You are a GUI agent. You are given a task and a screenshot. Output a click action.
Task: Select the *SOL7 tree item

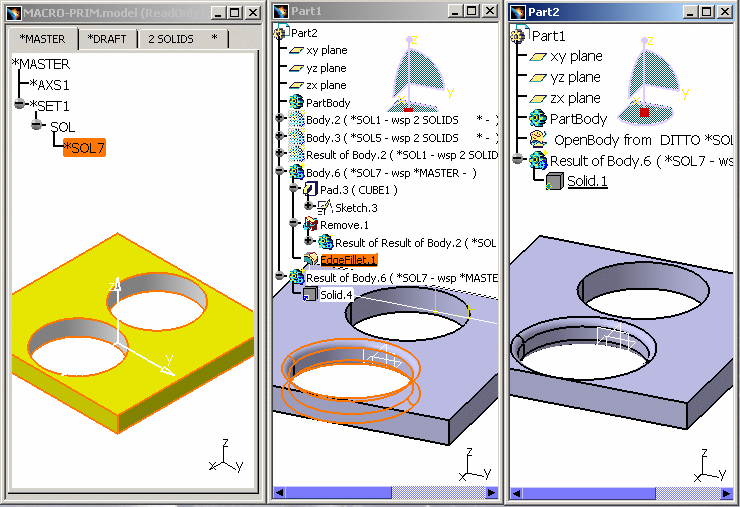83,148
